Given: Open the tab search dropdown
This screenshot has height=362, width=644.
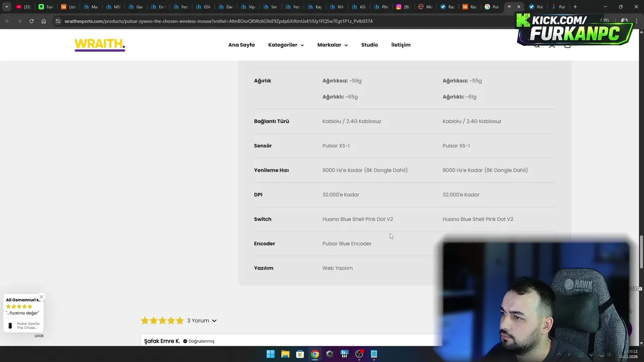Looking at the screenshot, I should click(x=7, y=7).
